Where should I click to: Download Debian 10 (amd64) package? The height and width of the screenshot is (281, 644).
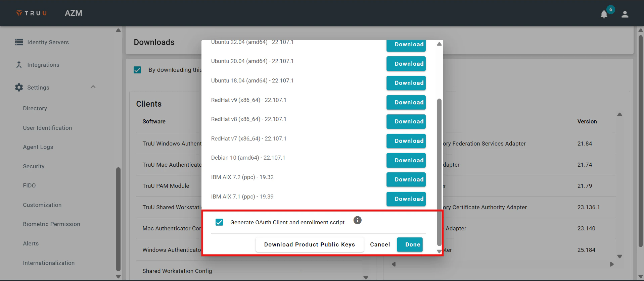tap(406, 160)
